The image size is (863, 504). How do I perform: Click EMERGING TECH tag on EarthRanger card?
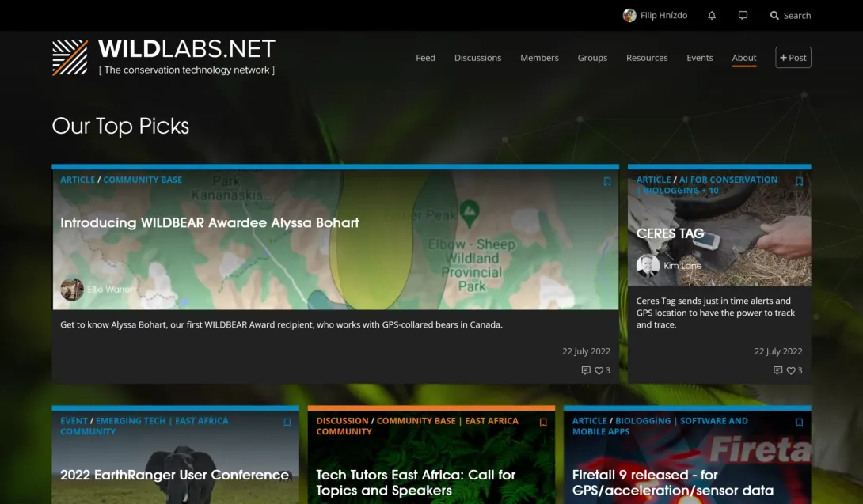[x=131, y=420]
